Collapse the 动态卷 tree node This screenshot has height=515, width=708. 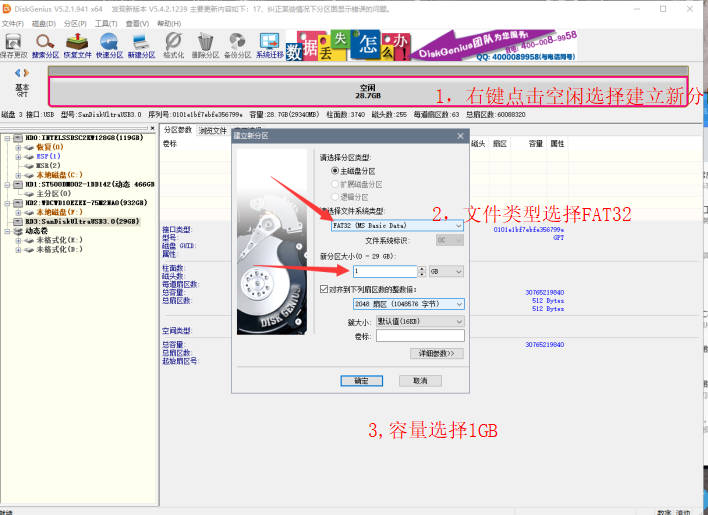click(x=7, y=231)
